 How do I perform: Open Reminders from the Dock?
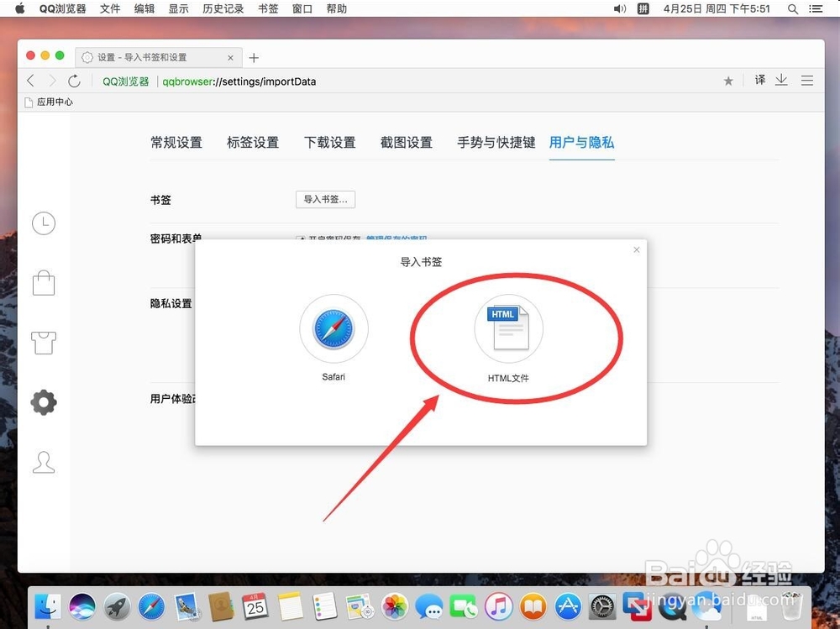324,606
